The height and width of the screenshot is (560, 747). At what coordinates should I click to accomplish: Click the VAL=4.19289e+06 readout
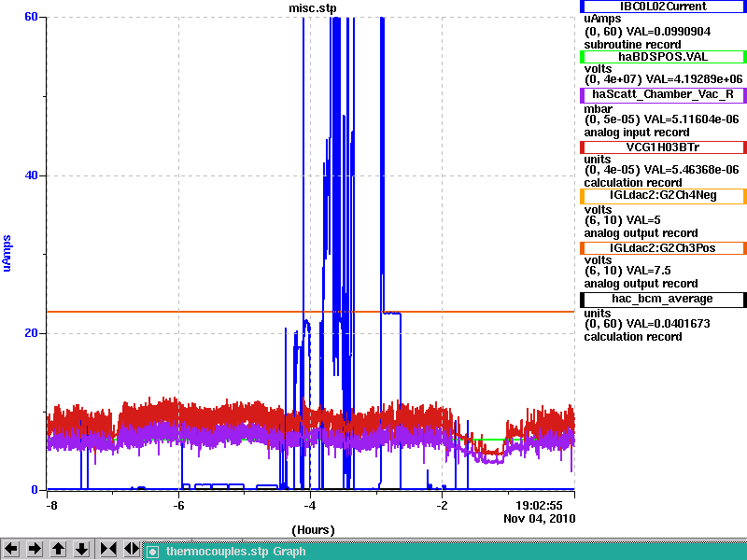(694, 78)
